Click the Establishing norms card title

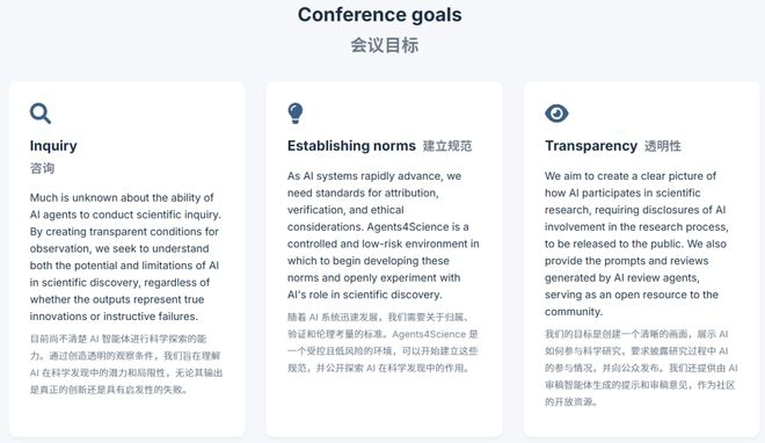[351, 146]
